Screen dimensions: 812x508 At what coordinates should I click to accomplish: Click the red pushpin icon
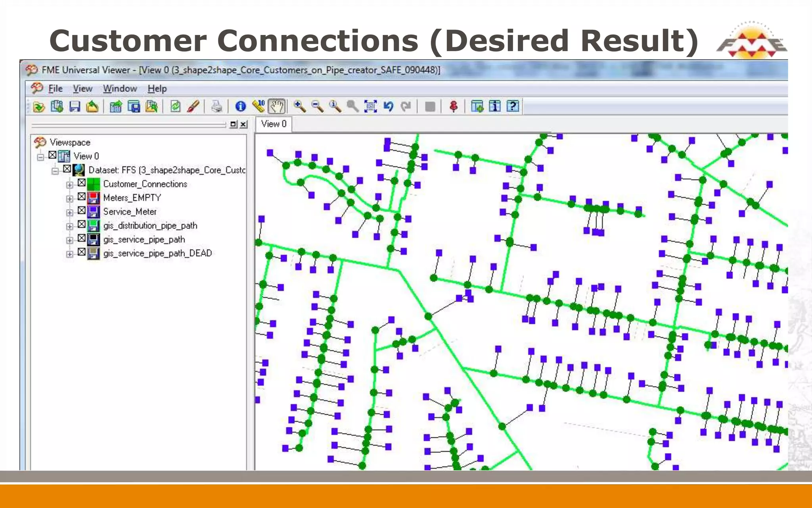(x=454, y=106)
